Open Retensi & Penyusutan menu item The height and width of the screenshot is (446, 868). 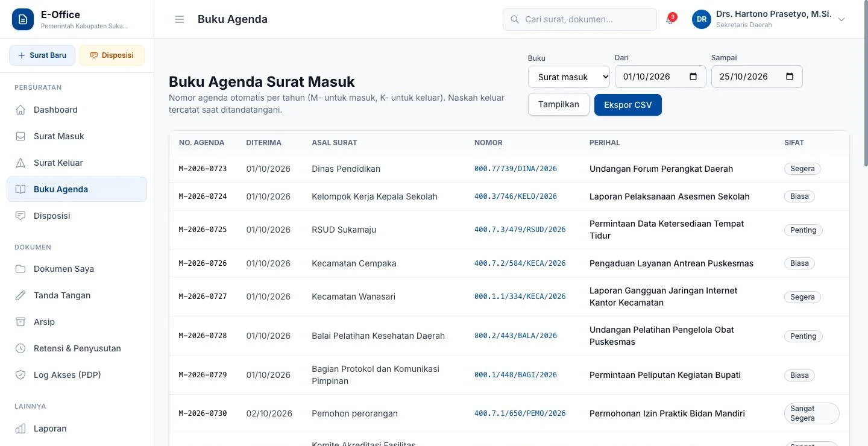[77, 348]
